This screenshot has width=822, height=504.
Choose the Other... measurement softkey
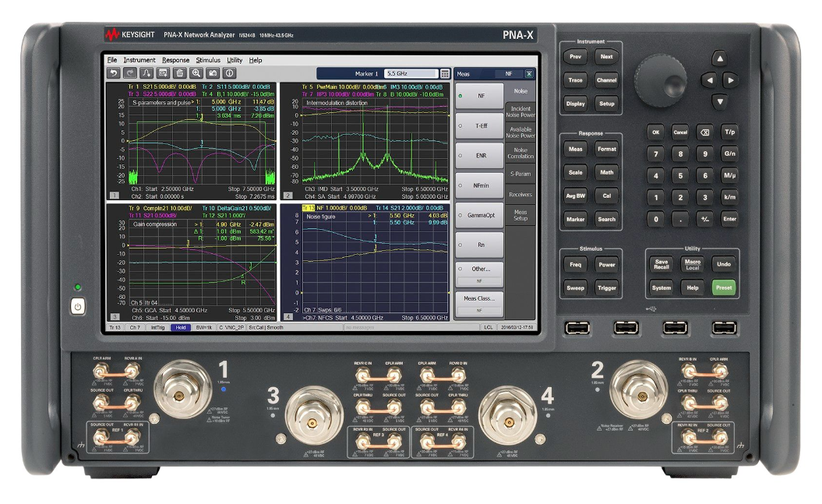pos(480,274)
